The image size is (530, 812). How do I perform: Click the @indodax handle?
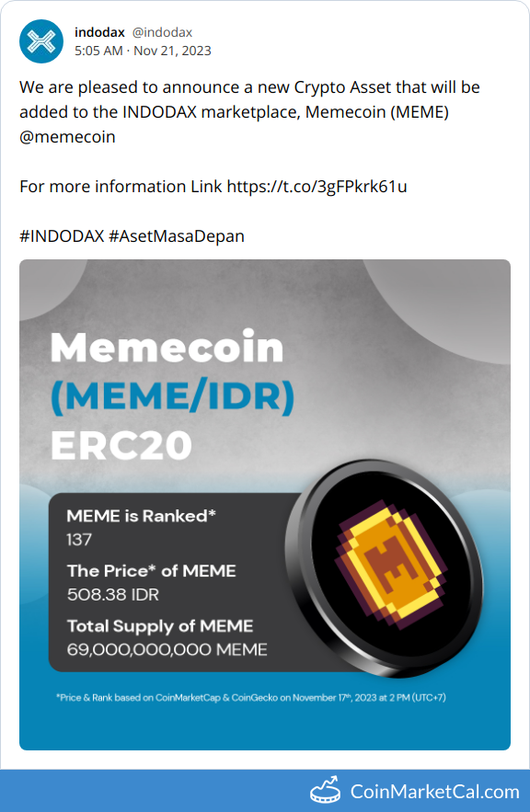(162, 32)
